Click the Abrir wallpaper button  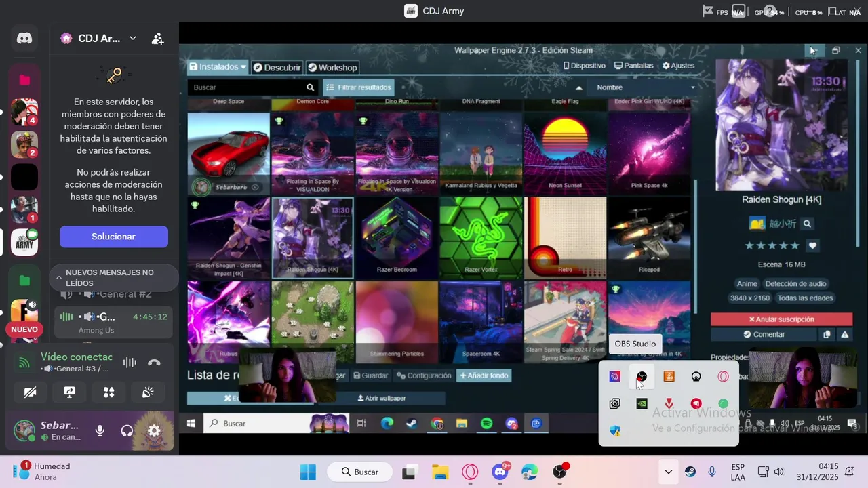click(381, 398)
